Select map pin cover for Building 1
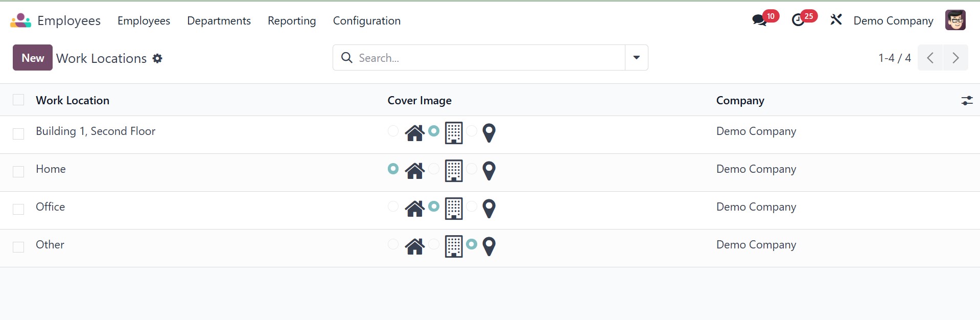The image size is (980, 320). point(472,131)
